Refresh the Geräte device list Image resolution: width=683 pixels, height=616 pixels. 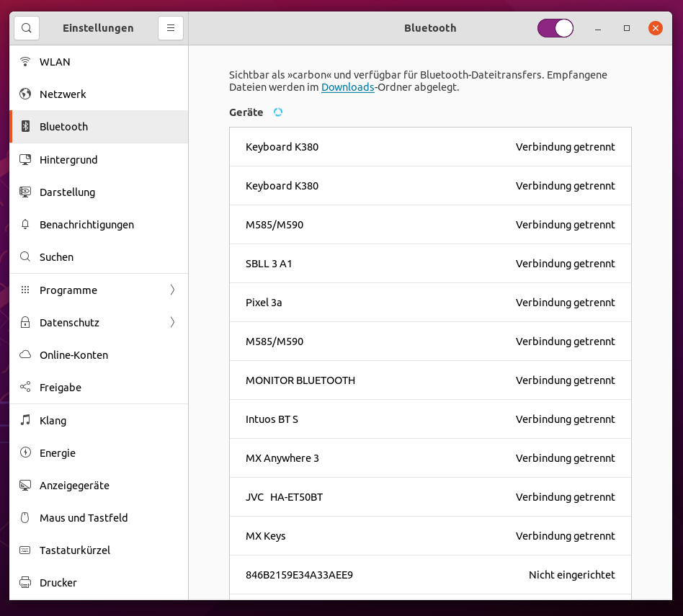pos(278,112)
